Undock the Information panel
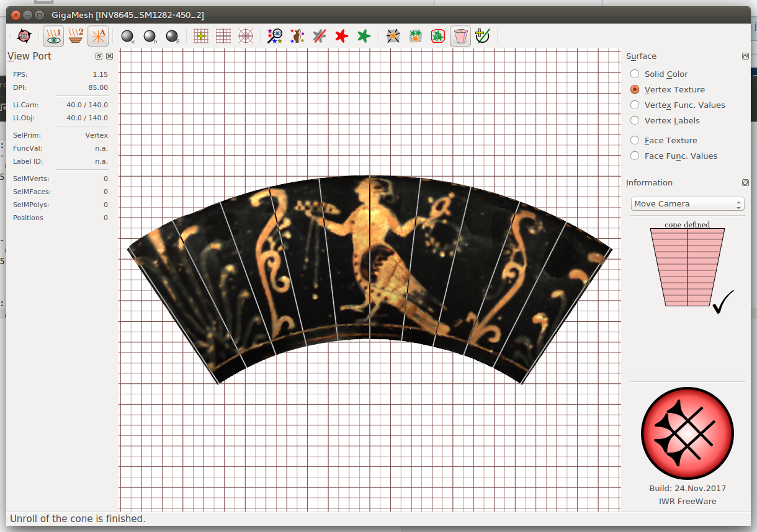Image resolution: width=757 pixels, height=532 pixels. (x=745, y=183)
